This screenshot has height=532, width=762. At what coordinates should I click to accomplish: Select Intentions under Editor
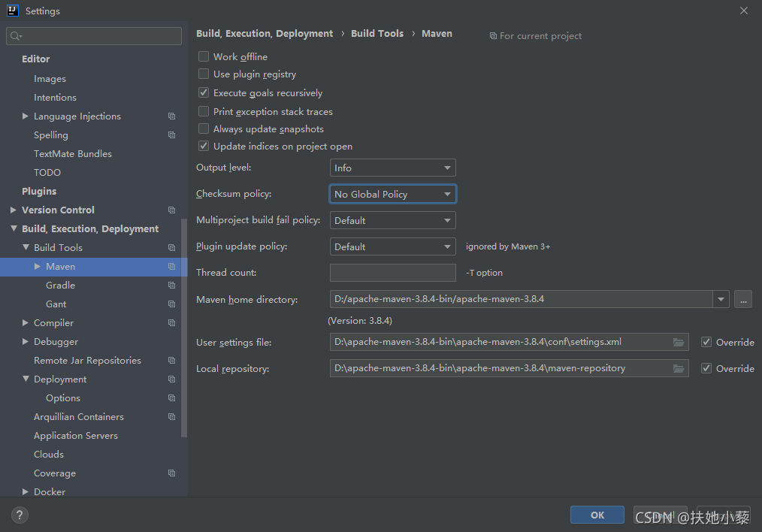[x=55, y=97]
